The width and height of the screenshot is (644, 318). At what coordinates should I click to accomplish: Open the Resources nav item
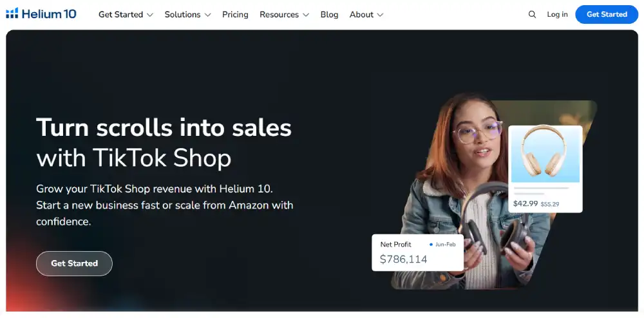(x=279, y=14)
